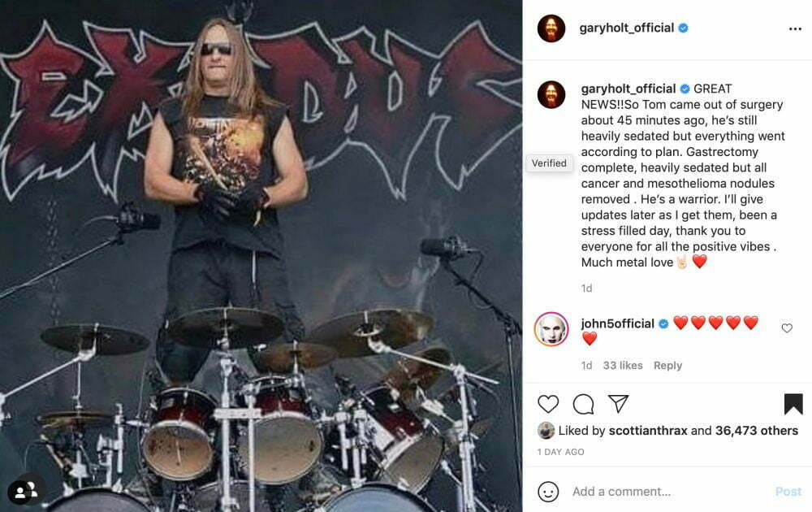Like the post with the heart icon
This screenshot has width=812, height=512.
pos(548,404)
